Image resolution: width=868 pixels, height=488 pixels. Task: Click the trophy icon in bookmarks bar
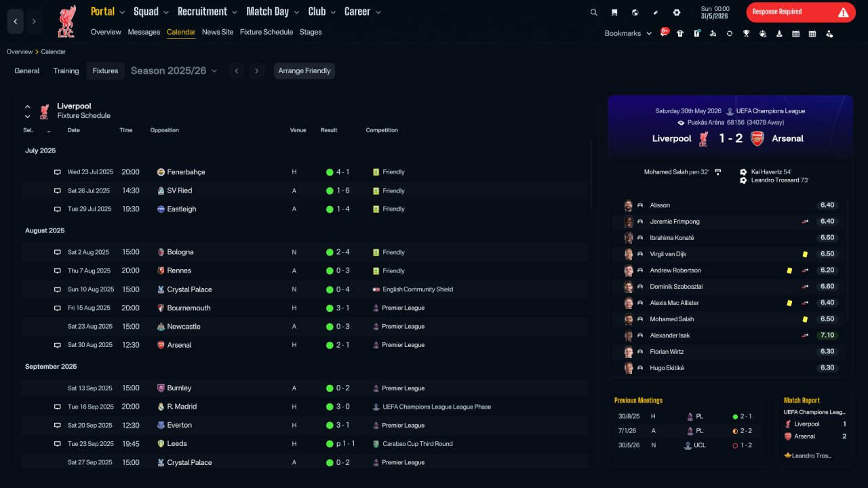[x=746, y=33]
